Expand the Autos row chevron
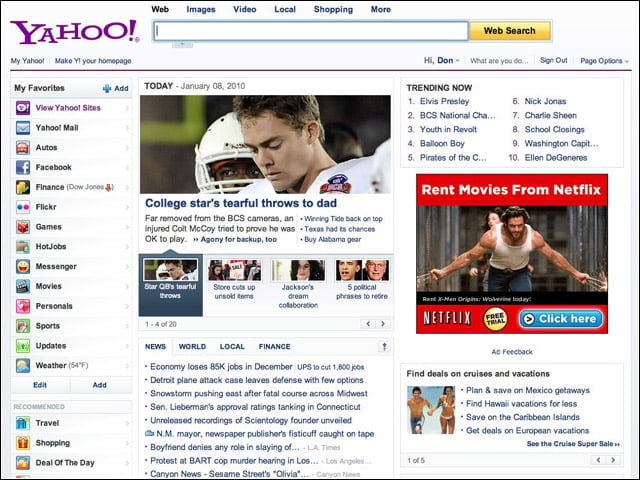 [127, 148]
